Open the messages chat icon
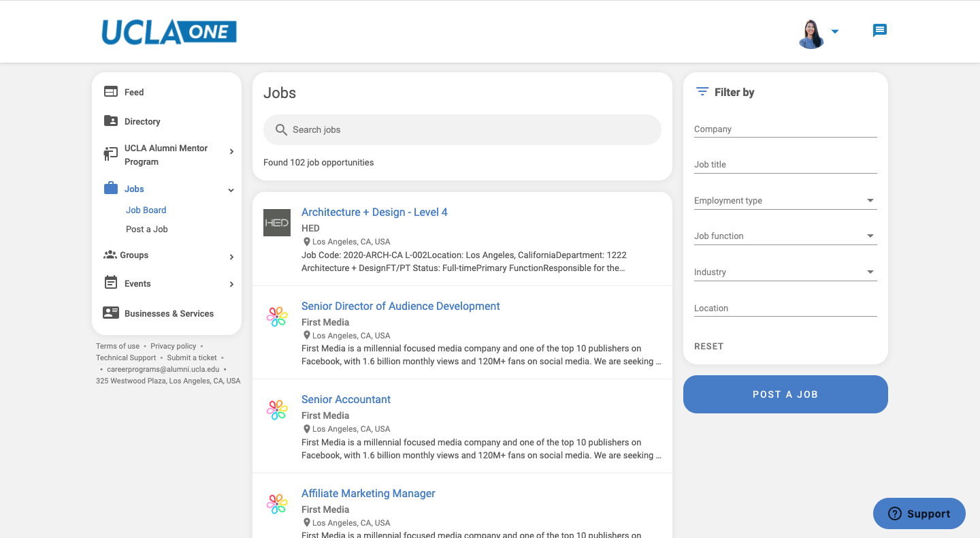 click(x=880, y=31)
